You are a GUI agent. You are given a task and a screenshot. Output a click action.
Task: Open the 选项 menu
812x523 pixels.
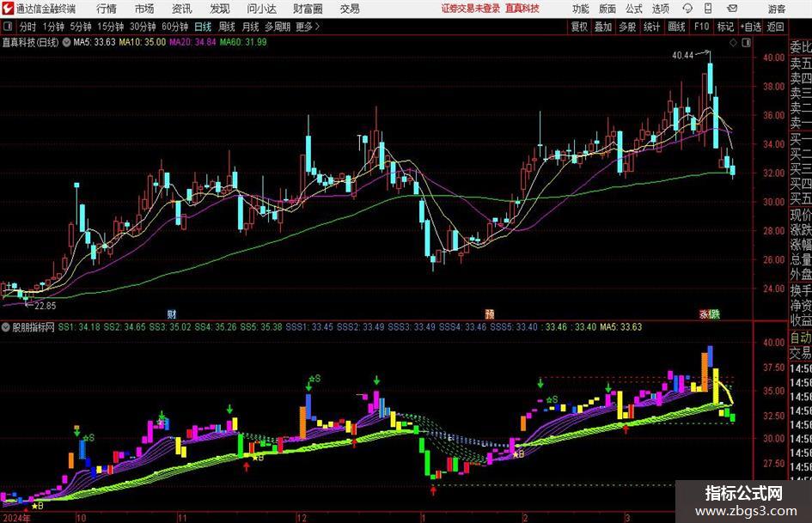click(x=660, y=9)
